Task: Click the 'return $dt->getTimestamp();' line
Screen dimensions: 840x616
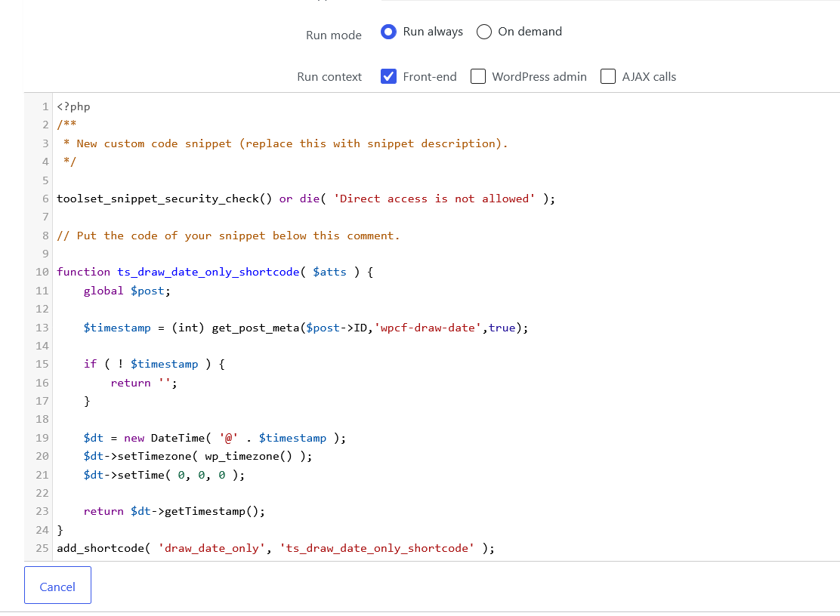Action: tap(174, 511)
